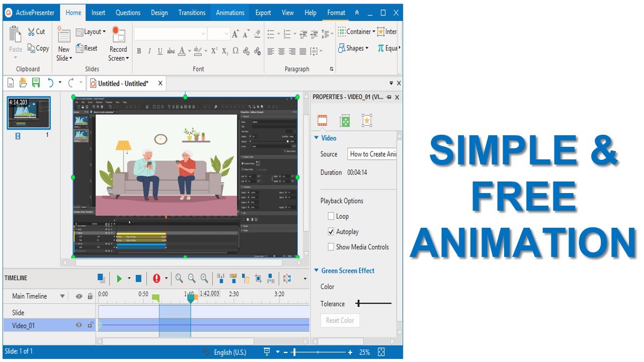Open Interactivity properties tab icon
The width and height of the screenshot is (644, 362).
[x=367, y=121]
